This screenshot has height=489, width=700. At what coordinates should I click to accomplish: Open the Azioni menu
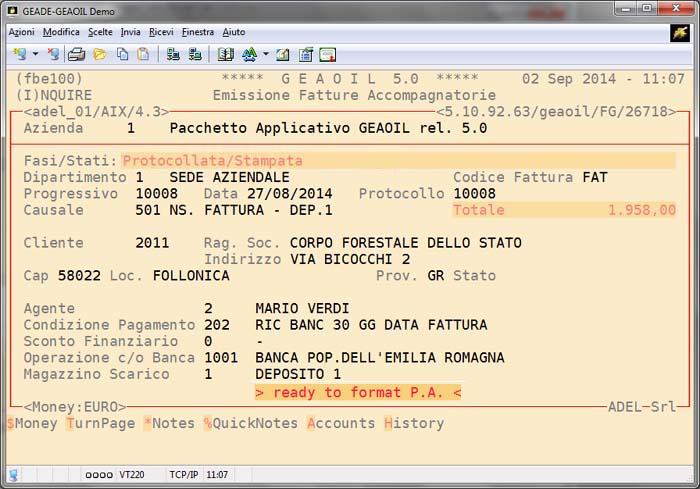21,32
